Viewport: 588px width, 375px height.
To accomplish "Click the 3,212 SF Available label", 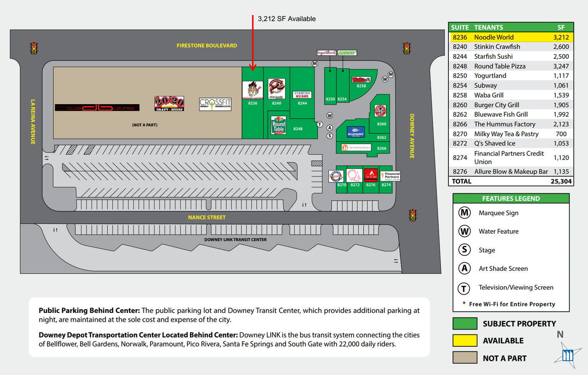I will pos(287,19).
